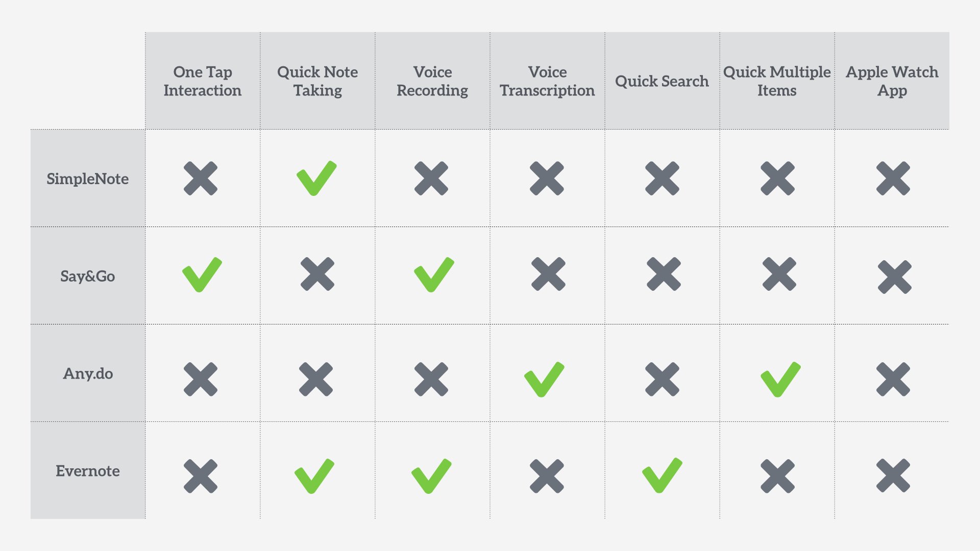Click the One Tap Interaction column header
This screenshot has height=551, width=980.
point(203,81)
